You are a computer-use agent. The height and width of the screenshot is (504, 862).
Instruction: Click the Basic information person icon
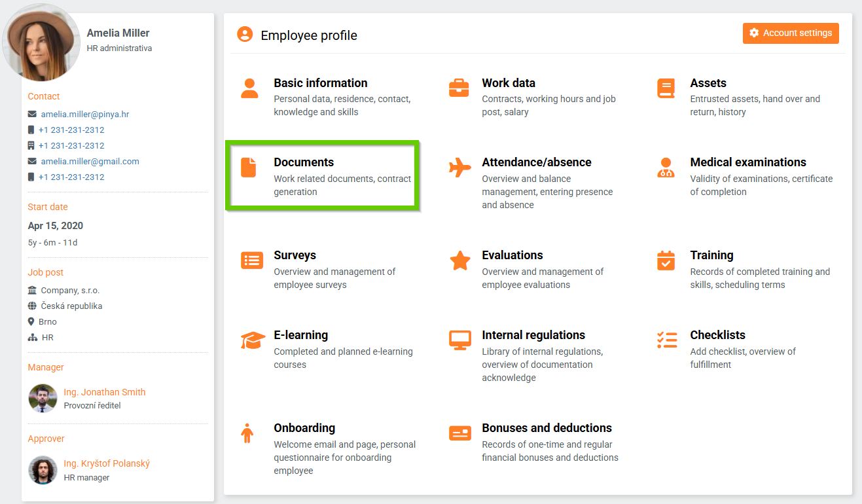[x=249, y=88]
